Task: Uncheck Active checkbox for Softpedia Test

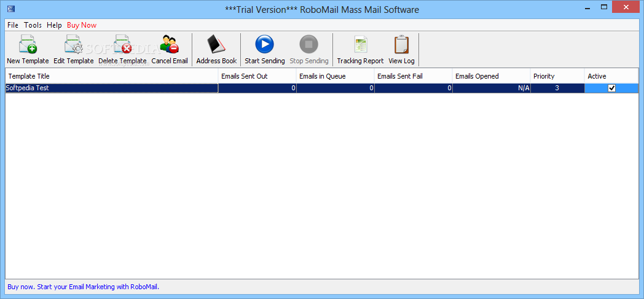Action: pyautogui.click(x=611, y=88)
